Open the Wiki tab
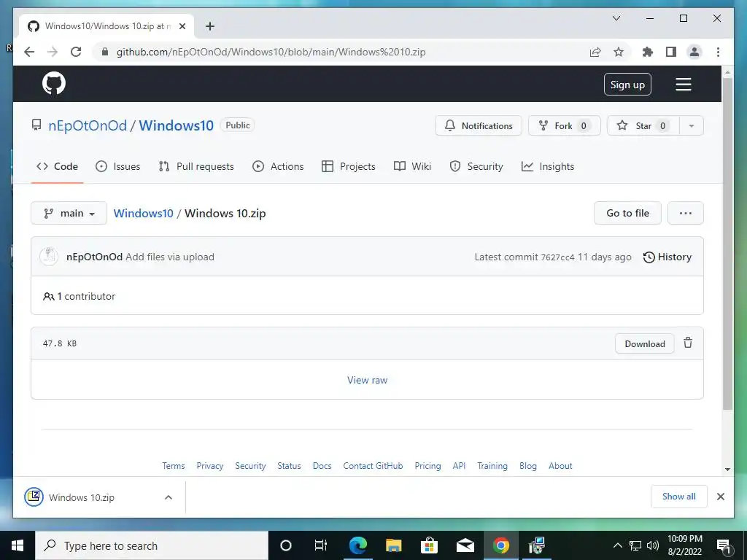The width and height of the screenshot is (747, 560). coord(413,166)
